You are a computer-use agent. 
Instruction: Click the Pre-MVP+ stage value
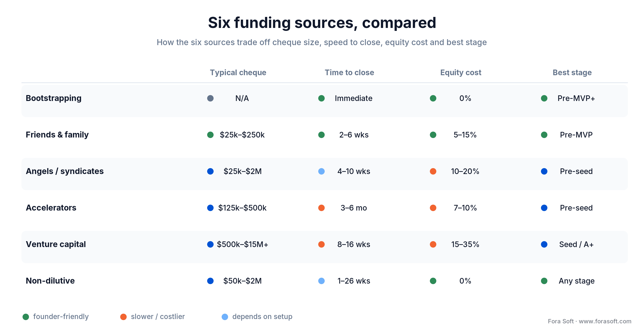tap(576, 98)
